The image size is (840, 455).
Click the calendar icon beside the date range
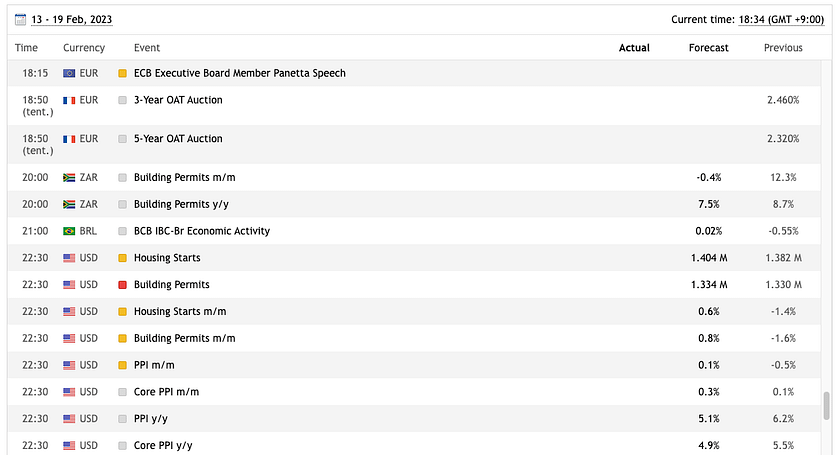pos(21,19)
